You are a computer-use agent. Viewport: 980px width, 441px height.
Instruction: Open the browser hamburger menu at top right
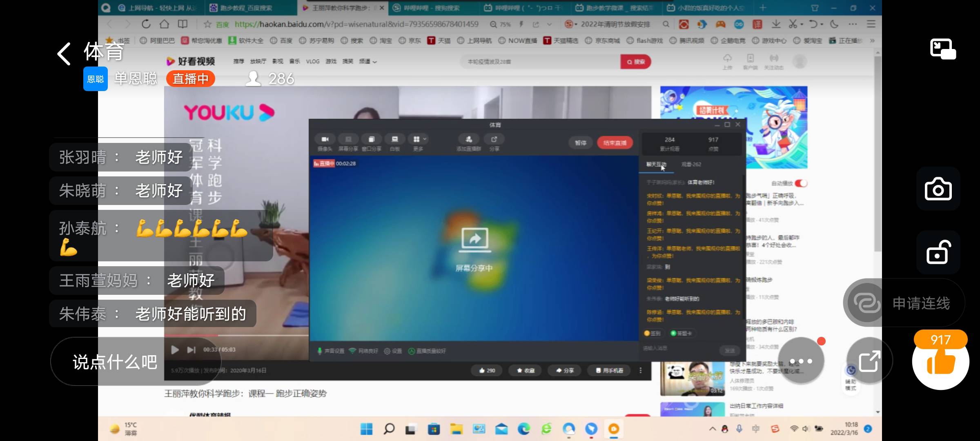tap(871, 24)
